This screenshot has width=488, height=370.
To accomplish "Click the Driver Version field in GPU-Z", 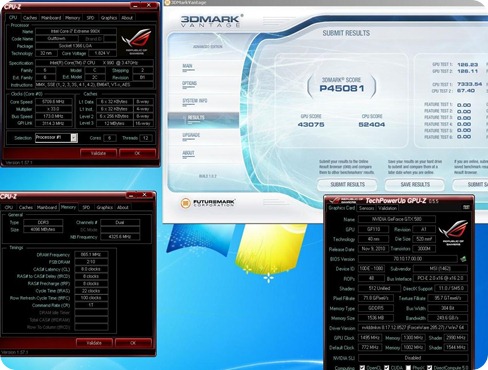I will click(x=413, y=328).
